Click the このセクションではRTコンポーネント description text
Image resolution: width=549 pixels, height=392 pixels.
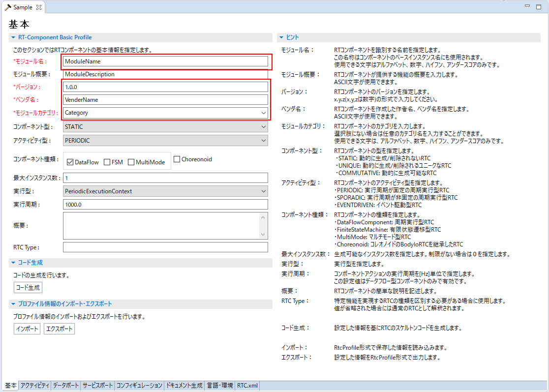(x=83, y=50)
